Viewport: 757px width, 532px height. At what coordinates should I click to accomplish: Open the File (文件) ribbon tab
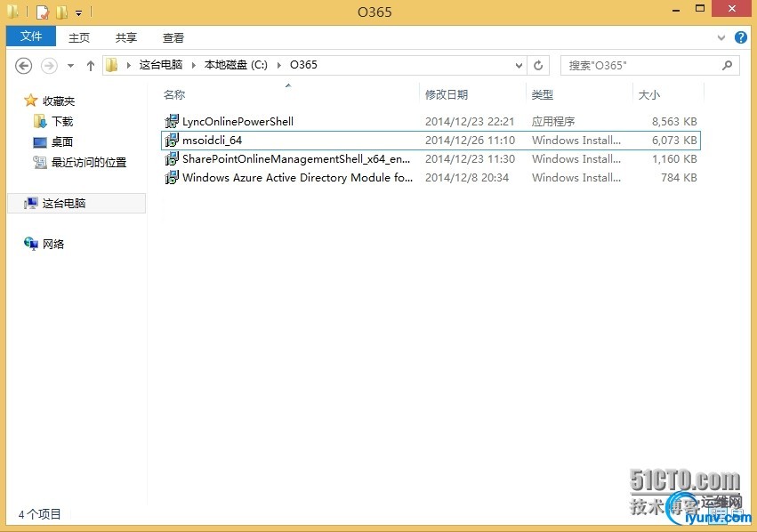tap(31, 36)
